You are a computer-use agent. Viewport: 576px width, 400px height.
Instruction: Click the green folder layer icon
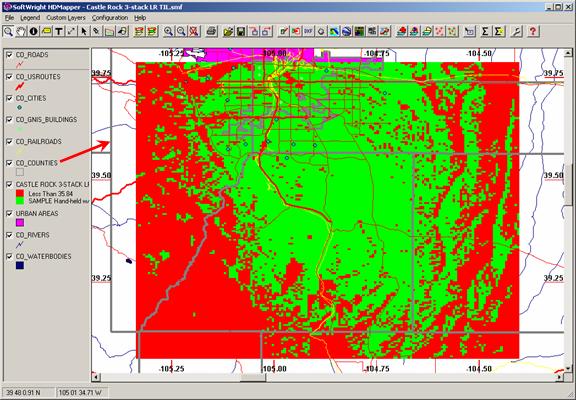coord(109,32)
